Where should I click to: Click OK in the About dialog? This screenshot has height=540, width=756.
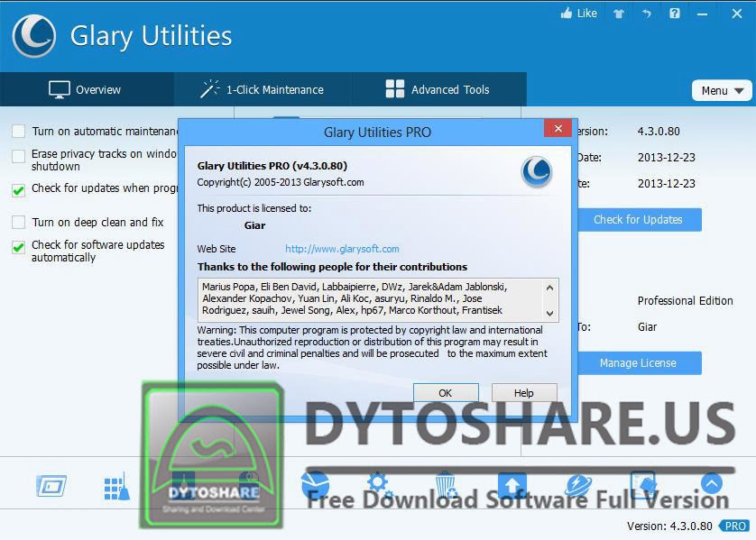point(446,393)
